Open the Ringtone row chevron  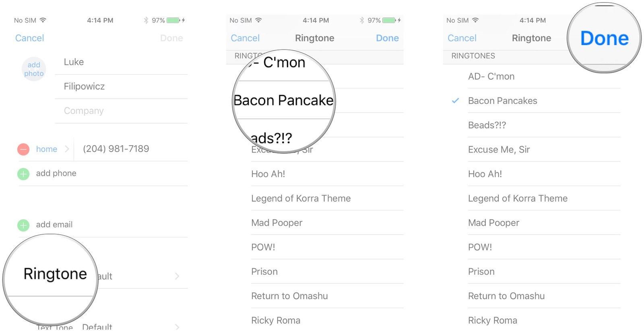pyautogui.click(x=177, y=276)
